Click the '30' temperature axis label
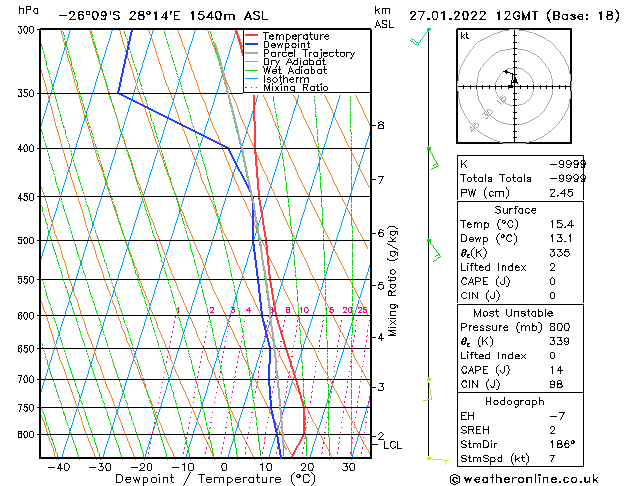 349,467
